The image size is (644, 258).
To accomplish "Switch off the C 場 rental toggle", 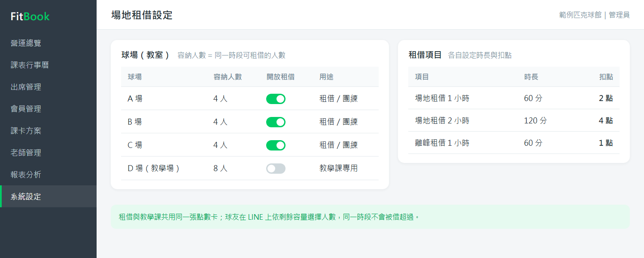I will click(x=276, y=145).
